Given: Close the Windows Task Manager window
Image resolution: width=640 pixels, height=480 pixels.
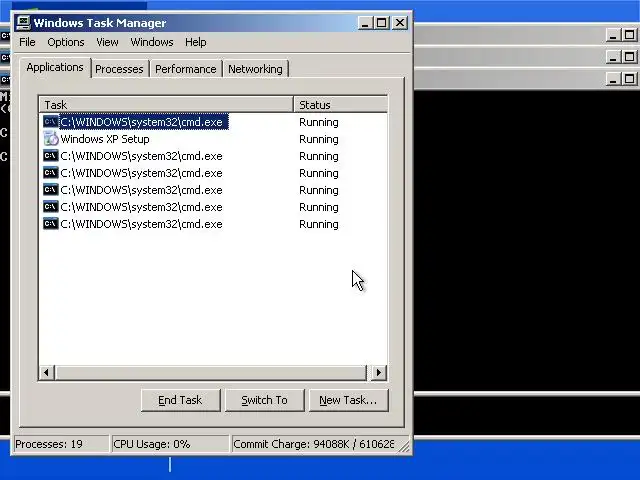Looking at the screenshot, I should point(400,23).
